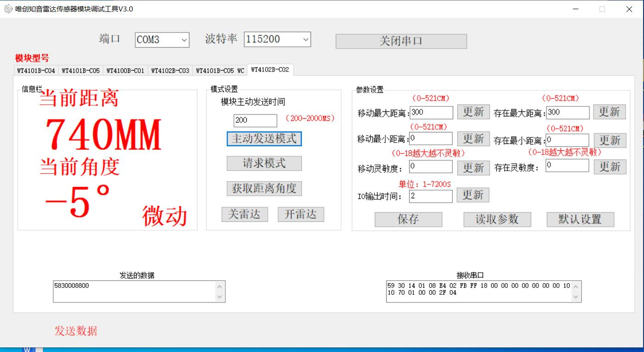Save parameters with the 保存 button

(408, 220)
